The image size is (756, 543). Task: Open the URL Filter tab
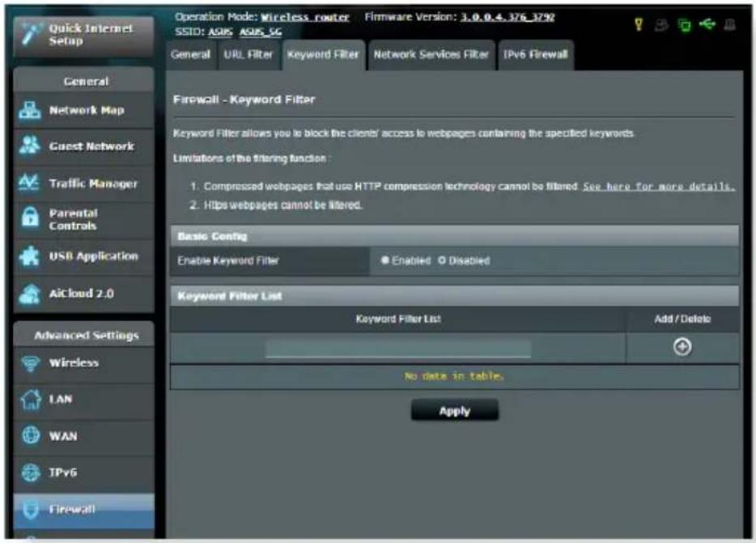click(x=248, y=54)
